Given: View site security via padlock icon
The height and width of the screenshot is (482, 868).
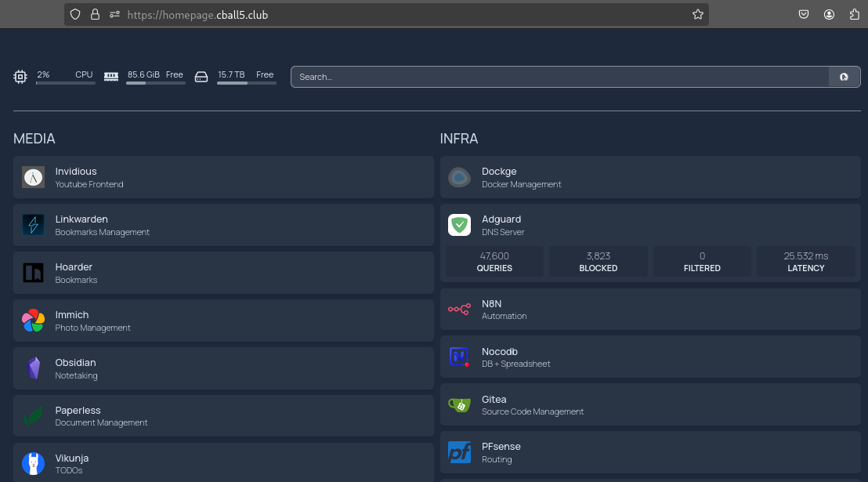Looking at the screenshot, I should [96, 15].
